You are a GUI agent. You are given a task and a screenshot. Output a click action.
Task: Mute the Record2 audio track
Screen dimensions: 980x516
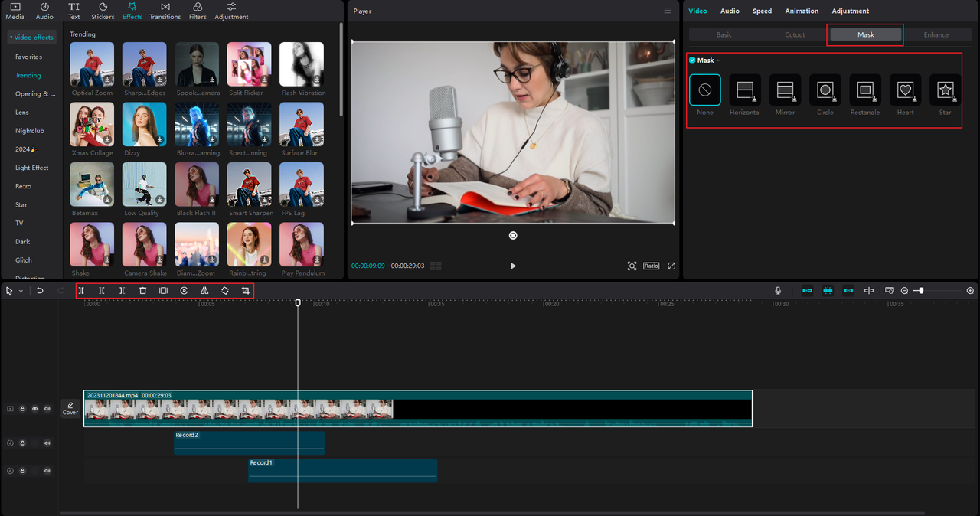tap(47, 443)
